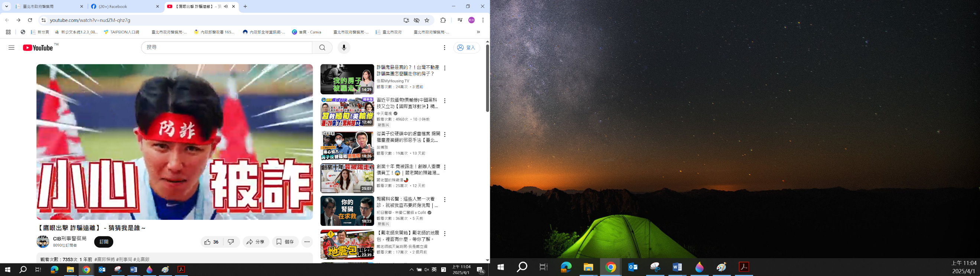980x276 pixels.
Task: Open the third-party cookies eye icon
Action: [417, 20]
